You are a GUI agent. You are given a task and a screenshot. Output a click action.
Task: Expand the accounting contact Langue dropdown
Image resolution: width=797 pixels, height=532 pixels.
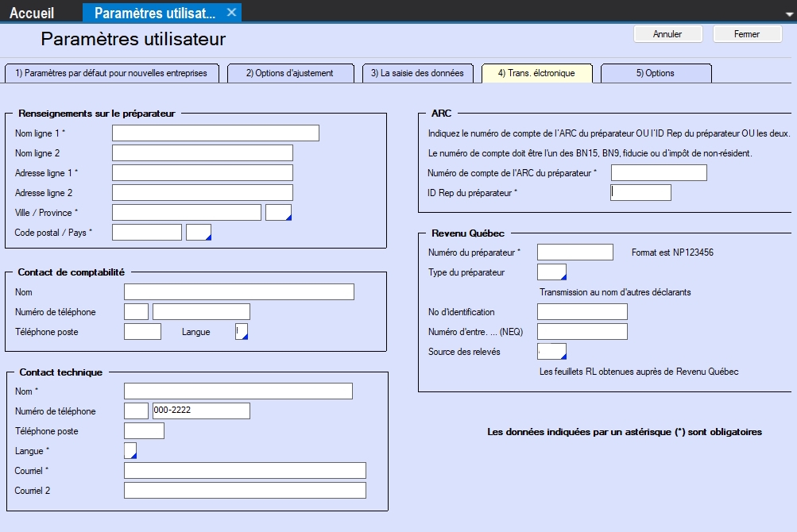[242, 332]
